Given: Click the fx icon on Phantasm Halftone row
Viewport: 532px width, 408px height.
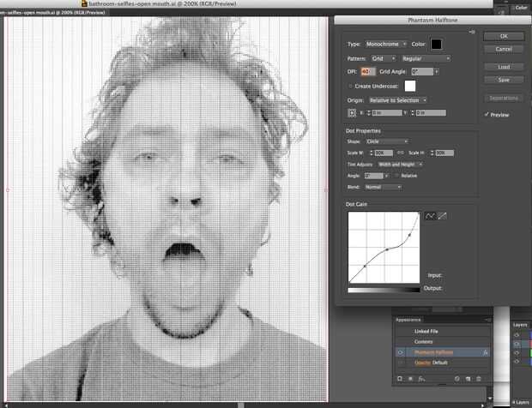Looking at the screenshot, I should (x=485, y=353).
